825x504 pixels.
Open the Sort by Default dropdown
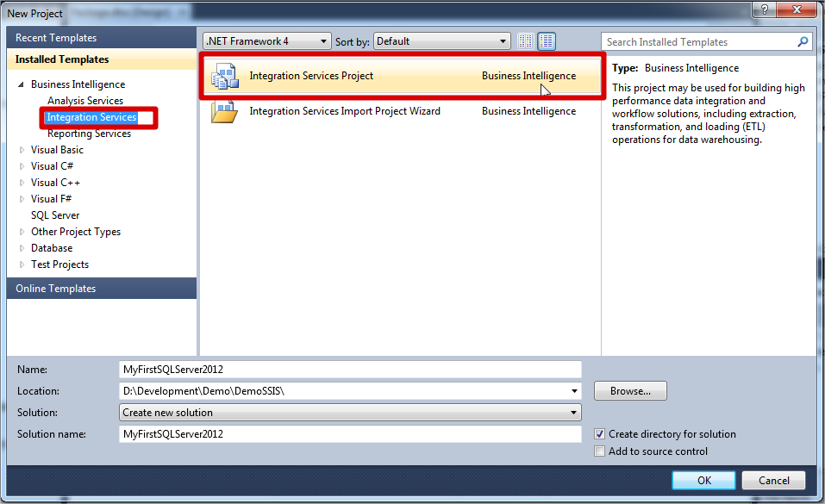pyautogui.click(x=442, y=41)
